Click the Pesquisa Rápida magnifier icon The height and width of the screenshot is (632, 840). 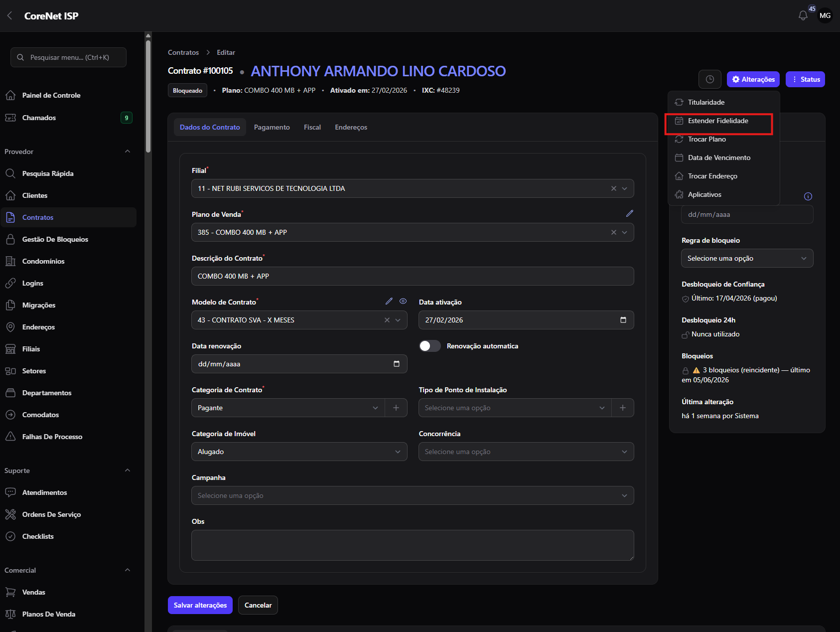pyautogui.click(x=10, y=173)
